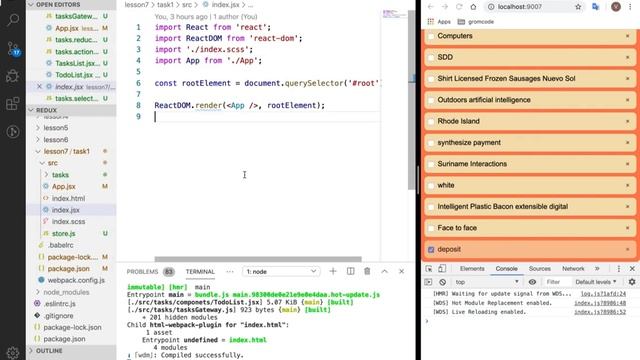
Task: Go forward in the browser
Action: coord(445,7)
